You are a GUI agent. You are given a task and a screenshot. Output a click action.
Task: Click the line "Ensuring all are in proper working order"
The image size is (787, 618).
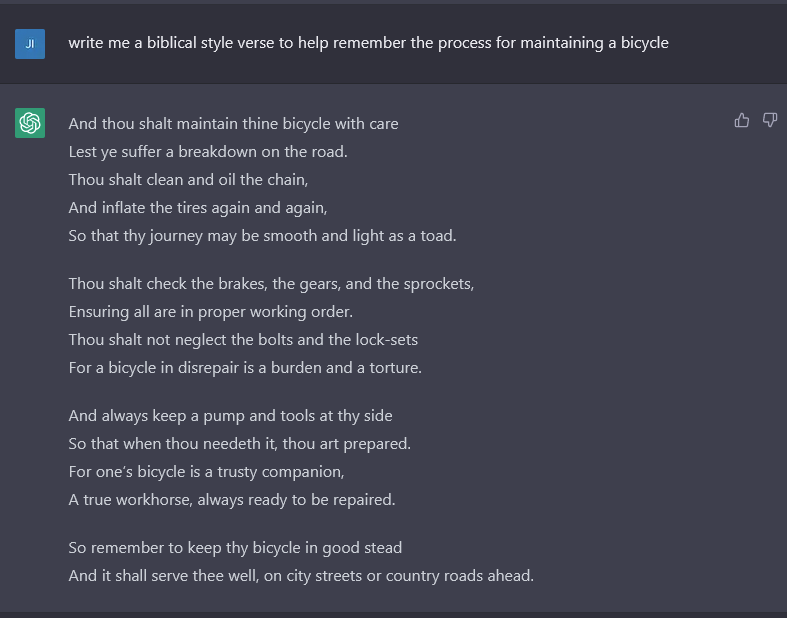[x=211, y=312]
